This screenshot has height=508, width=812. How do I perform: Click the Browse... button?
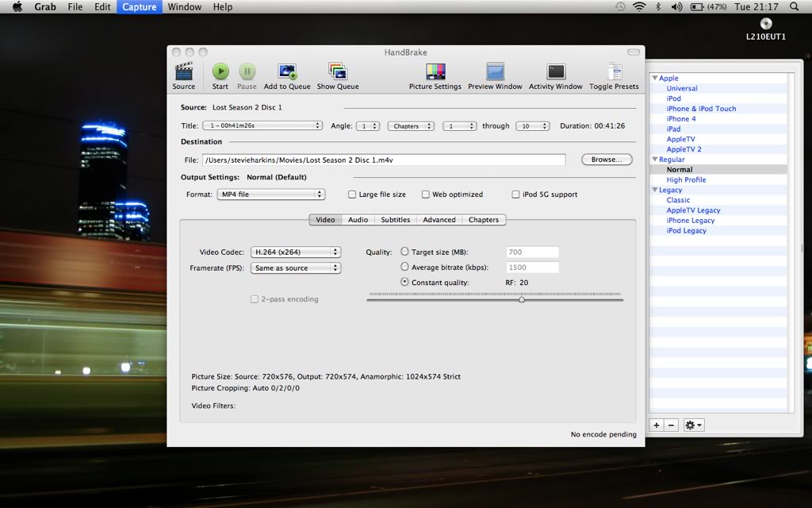click(607, 160)
